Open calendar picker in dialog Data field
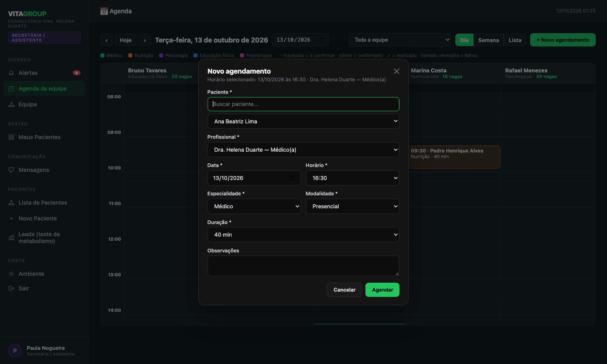607x364 pixels. (x=293, y=178)
